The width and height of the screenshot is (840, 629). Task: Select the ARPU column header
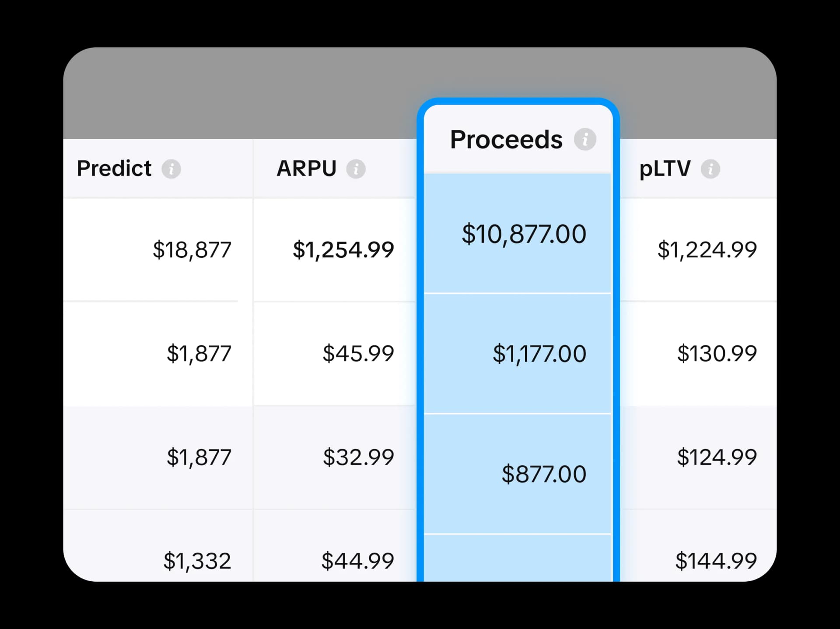(307, 169)
